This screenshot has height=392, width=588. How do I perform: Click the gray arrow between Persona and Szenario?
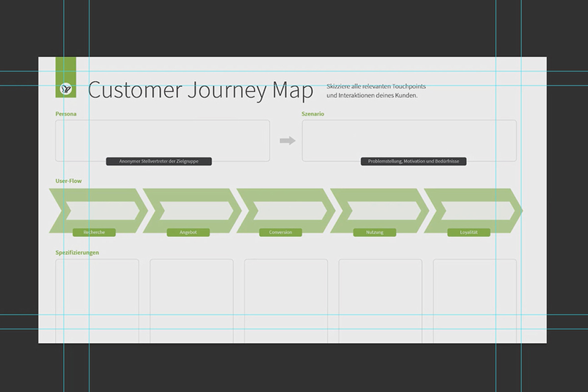(x=288, y=141)
